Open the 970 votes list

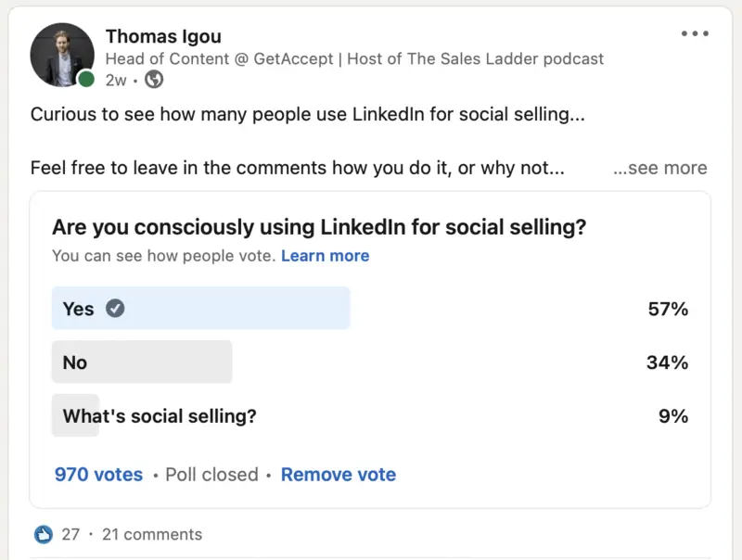98,475
